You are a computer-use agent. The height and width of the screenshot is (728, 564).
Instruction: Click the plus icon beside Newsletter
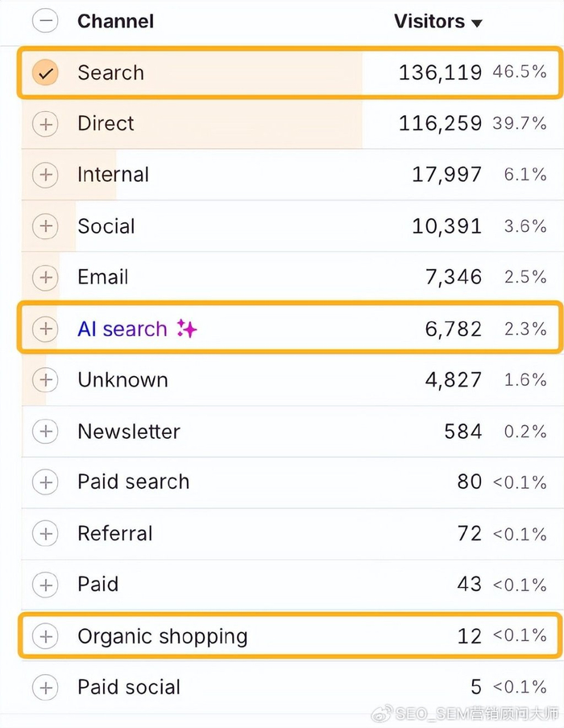tap(46, 432)
